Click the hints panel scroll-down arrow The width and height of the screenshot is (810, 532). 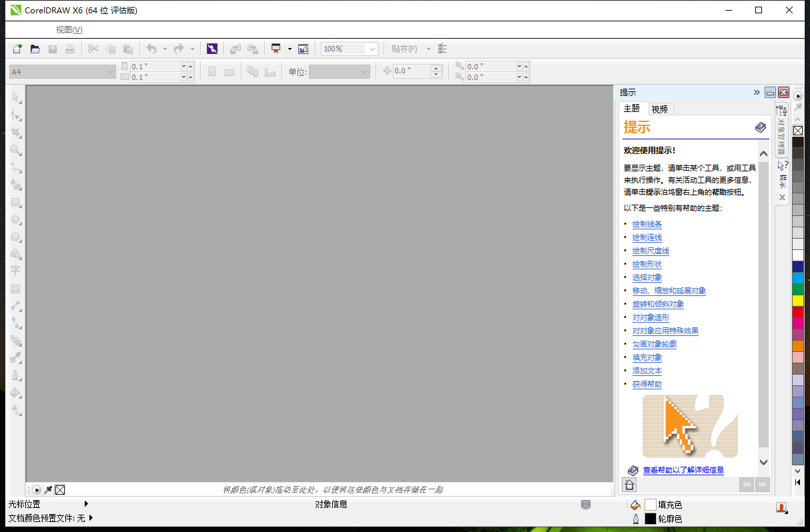point(763,461)
